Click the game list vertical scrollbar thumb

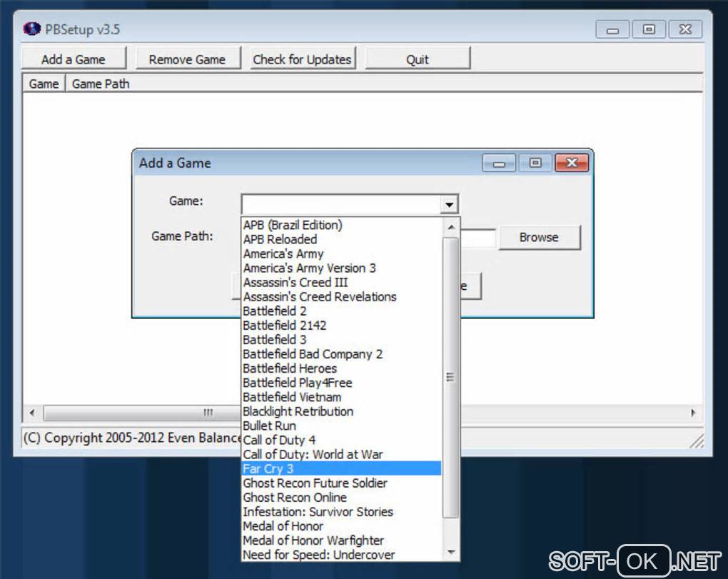[450, 377]
